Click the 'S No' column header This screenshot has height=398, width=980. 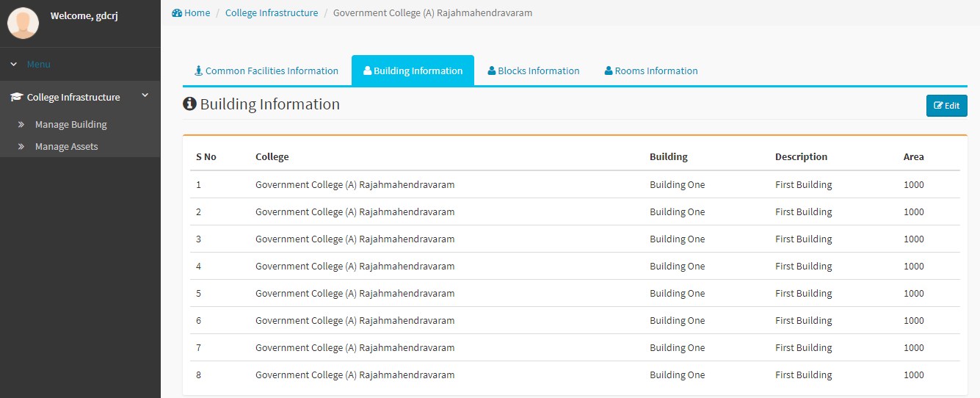[x=206, y=157]
